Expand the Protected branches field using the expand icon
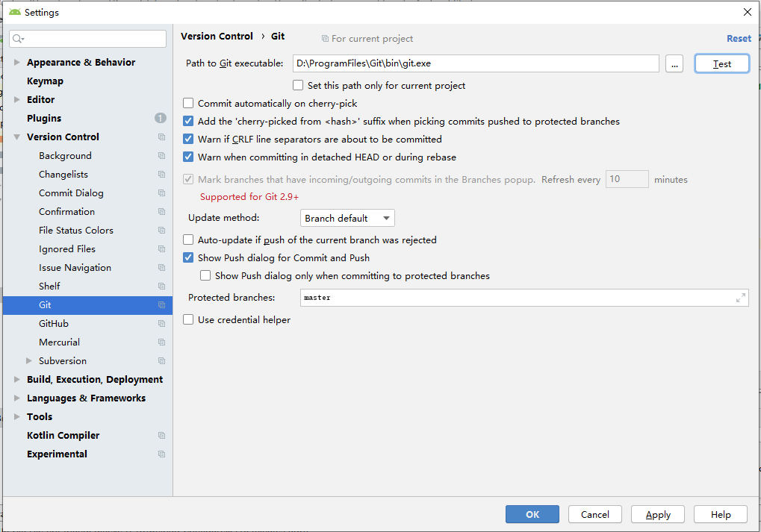The height and width of the screenshot is (532, 761). [x=741, y=298]
